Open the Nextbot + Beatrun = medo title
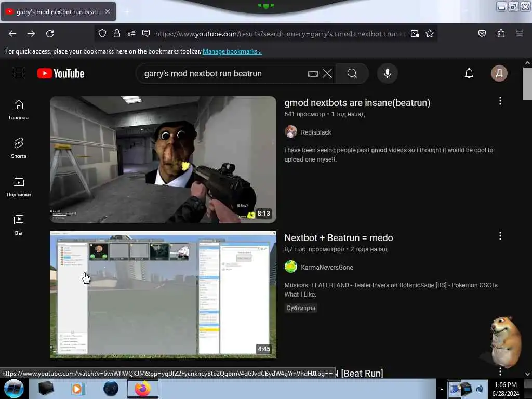532x399 pixels. pyautogui.click(x=339, y=238)
